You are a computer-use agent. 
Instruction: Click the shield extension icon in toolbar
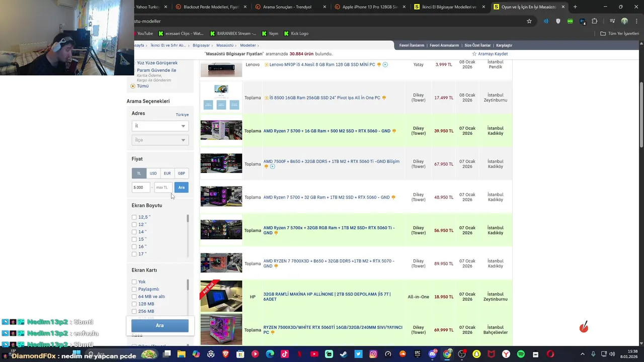tap(558, 21)
